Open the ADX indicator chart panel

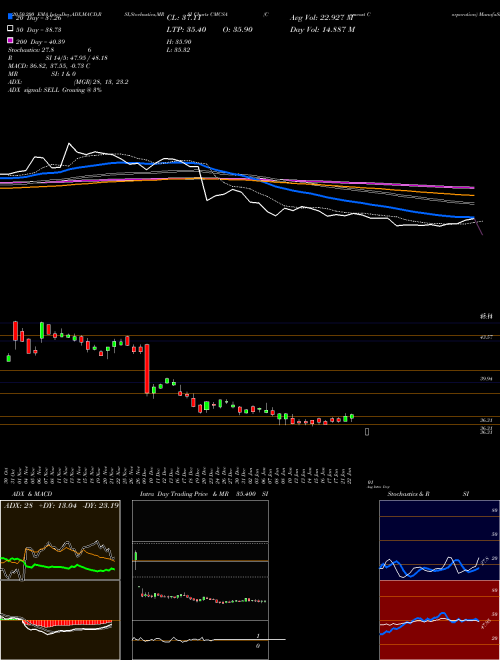(60, 540)
